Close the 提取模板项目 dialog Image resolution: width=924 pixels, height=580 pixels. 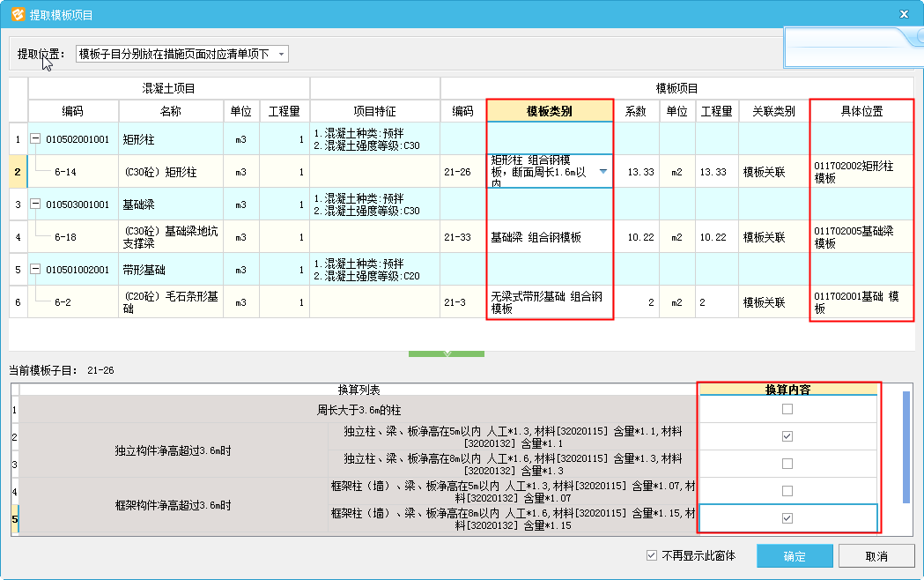tap(903, 15)
